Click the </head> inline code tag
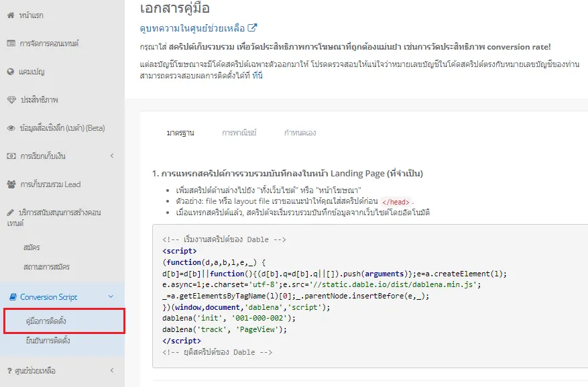This screenshot has height=387, width=588. click(x=396, y=202)
